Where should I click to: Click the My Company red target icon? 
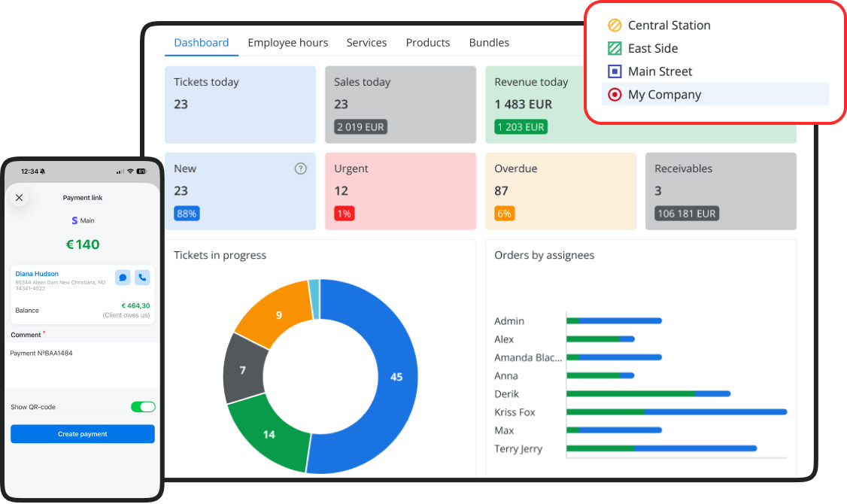coord(615,95)
